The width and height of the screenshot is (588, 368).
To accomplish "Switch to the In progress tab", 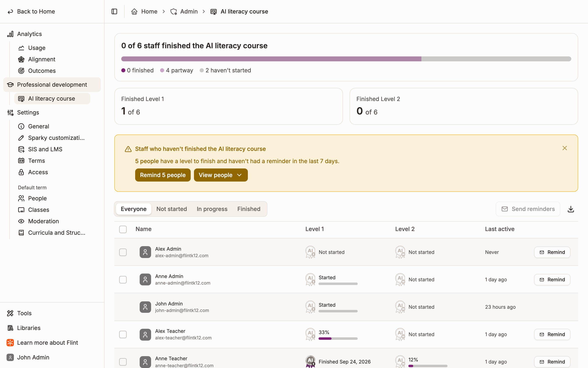I will pyautogui.click(x=212, y=209).
